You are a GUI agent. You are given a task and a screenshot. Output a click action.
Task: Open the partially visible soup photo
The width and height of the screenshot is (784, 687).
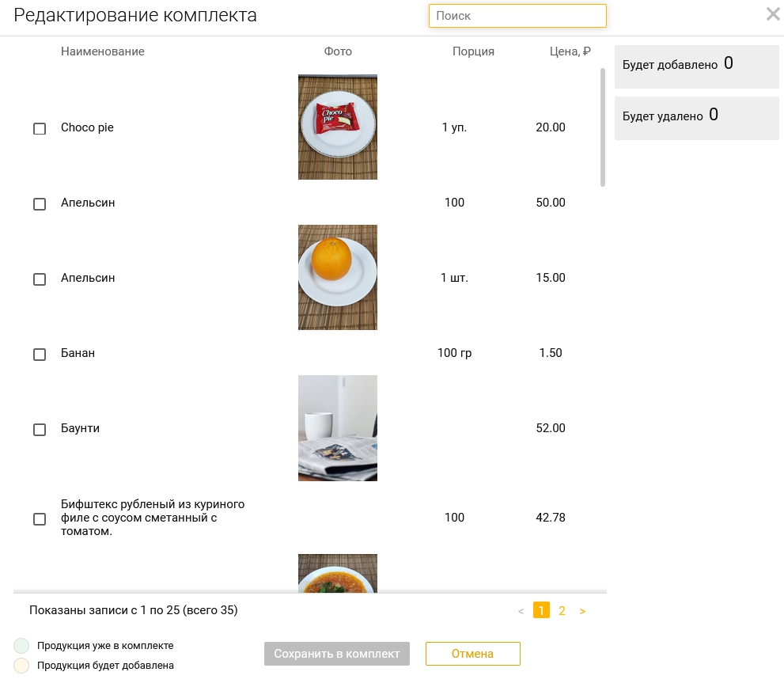click(338, 573)
